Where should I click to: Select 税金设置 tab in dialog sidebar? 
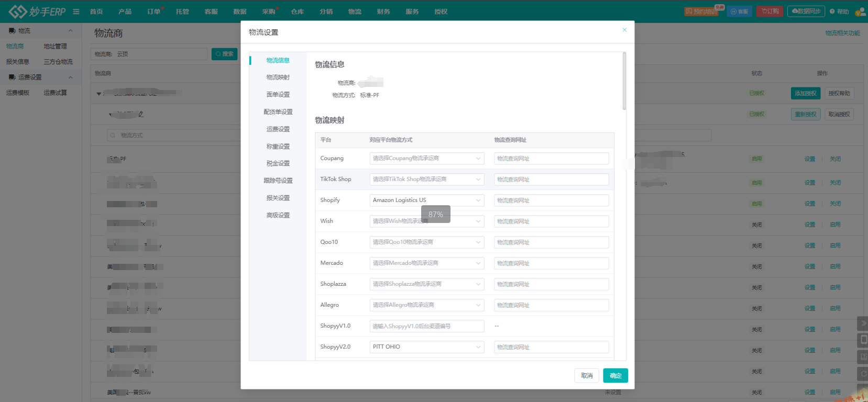point(278,163)
